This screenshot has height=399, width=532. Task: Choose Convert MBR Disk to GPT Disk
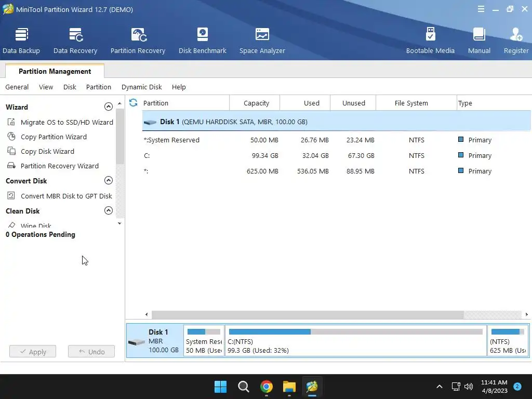point(66,196)
